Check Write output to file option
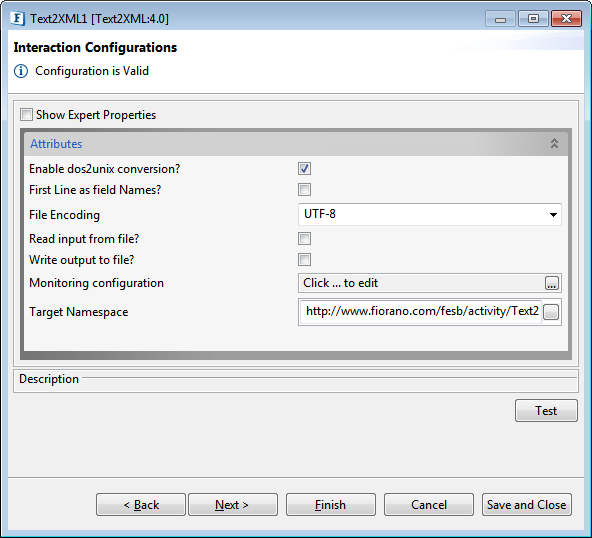This screenshot has height=538, width=592. [x=304, y=260]
